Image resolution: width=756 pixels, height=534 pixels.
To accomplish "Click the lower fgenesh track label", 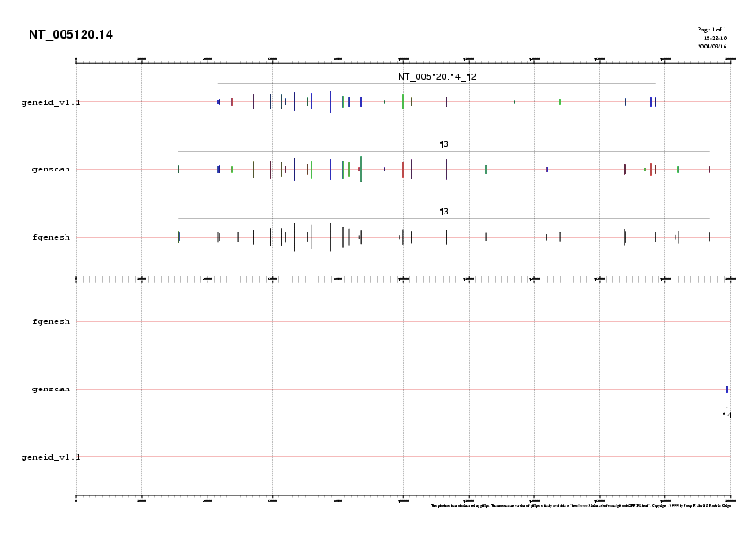I will tap(51, 321).
